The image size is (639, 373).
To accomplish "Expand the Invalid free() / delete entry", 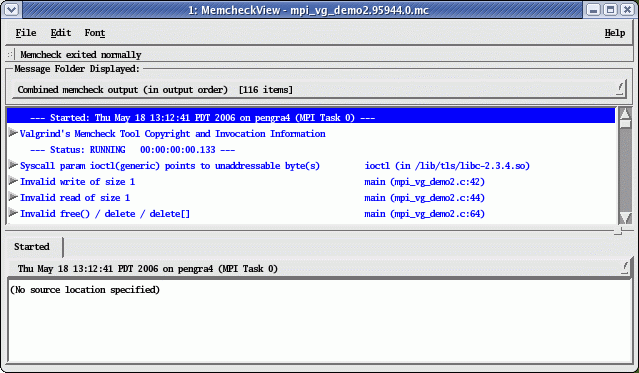I will pos(13,213).
